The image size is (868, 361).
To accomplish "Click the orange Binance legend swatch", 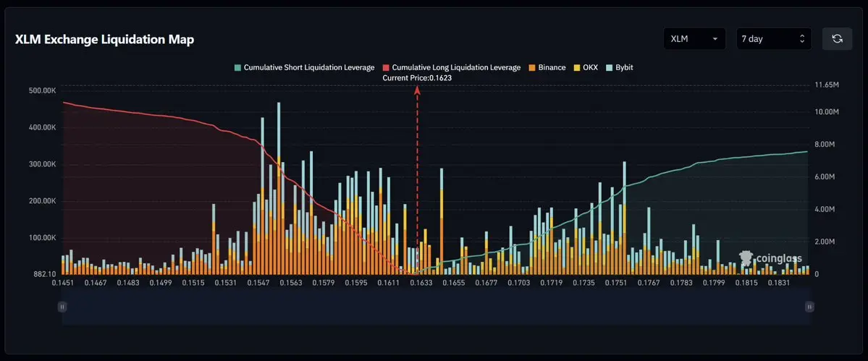I will pos(531,67).
